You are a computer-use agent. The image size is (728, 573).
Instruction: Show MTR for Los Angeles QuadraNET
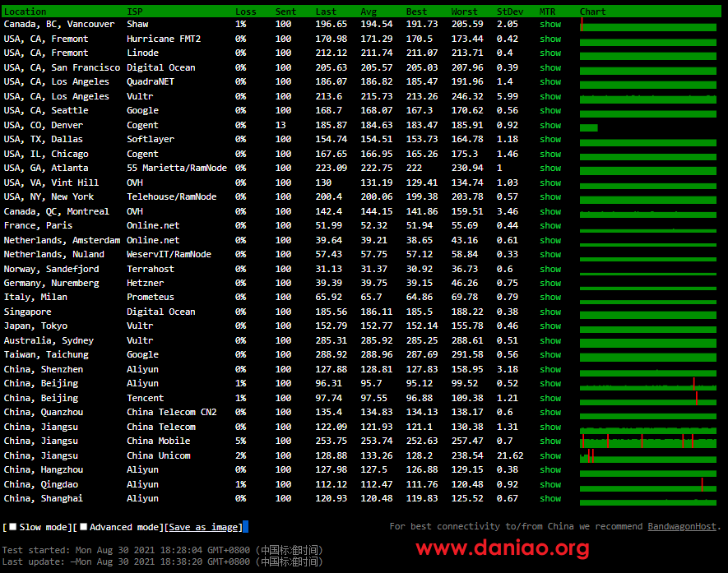click(x=550, y=81)
